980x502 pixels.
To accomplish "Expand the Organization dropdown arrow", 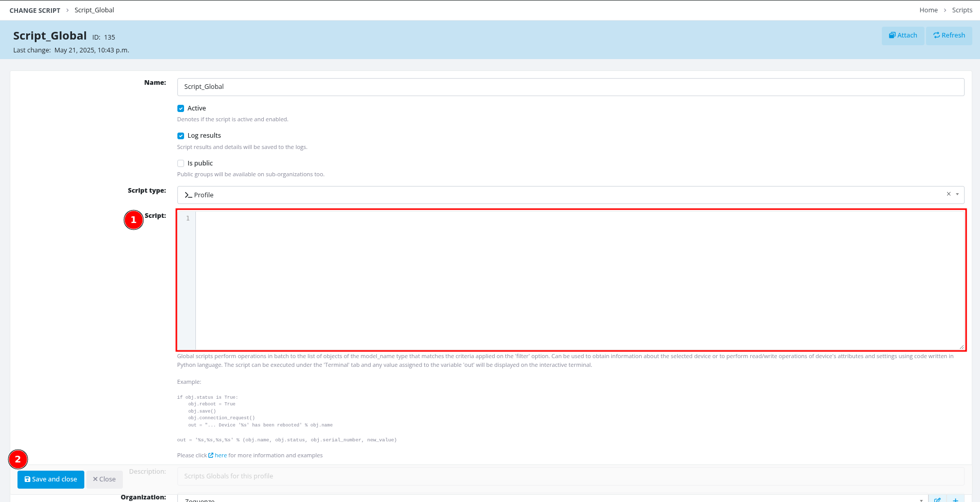I will click(921, 499).
